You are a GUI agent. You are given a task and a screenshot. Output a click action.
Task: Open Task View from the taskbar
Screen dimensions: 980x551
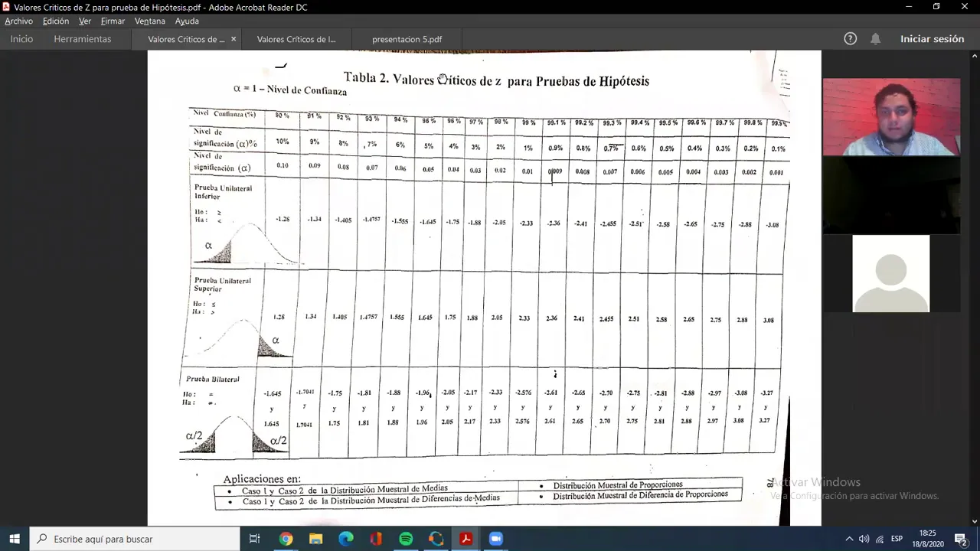pyautogui.click(x=254, y=539)
